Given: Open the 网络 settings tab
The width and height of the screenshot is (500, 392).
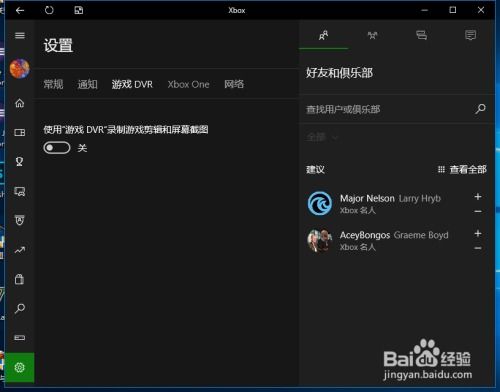Looking at the screenshot, I should [234, 84].
